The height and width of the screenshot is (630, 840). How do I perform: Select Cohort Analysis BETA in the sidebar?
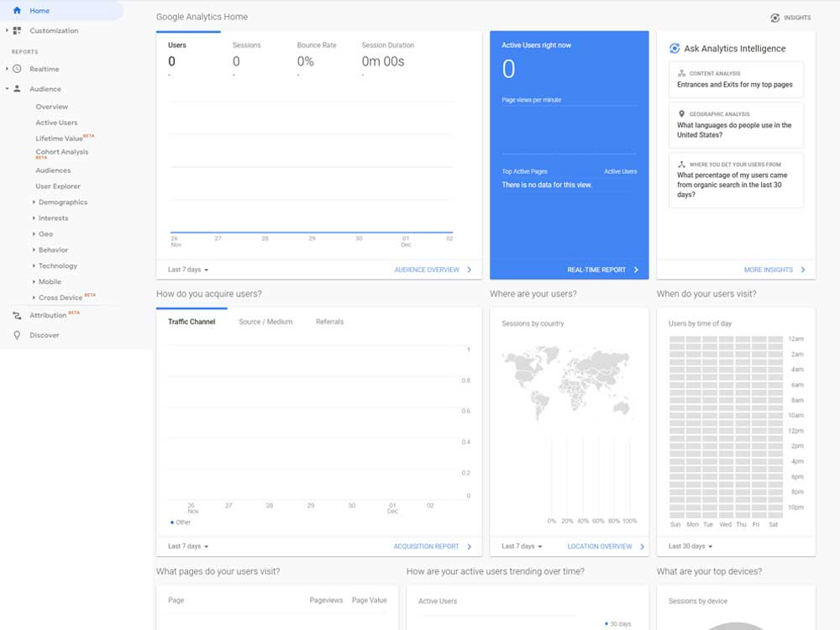[x=60, y=151]
